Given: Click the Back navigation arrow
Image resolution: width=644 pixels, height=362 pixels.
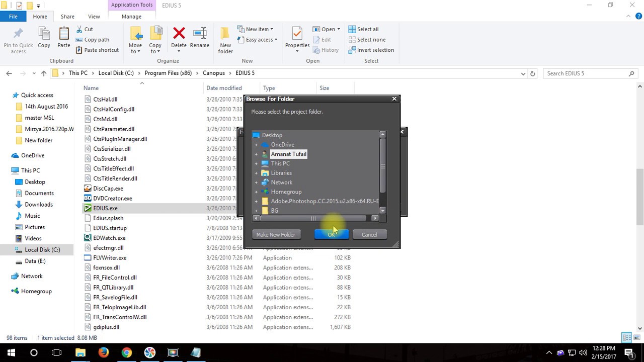Looking at the screenshot, I should point(9,73).
